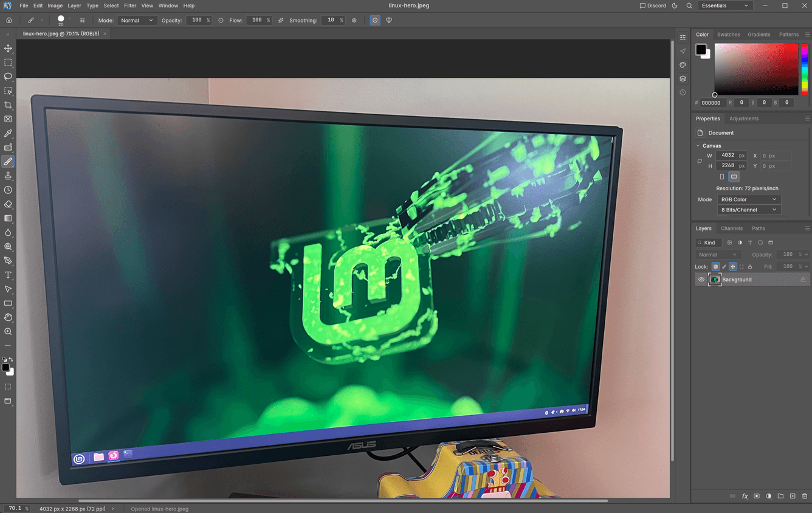Screen dimensions: 812x513
Task: Select the Move tool
Action: coord(8,48)
